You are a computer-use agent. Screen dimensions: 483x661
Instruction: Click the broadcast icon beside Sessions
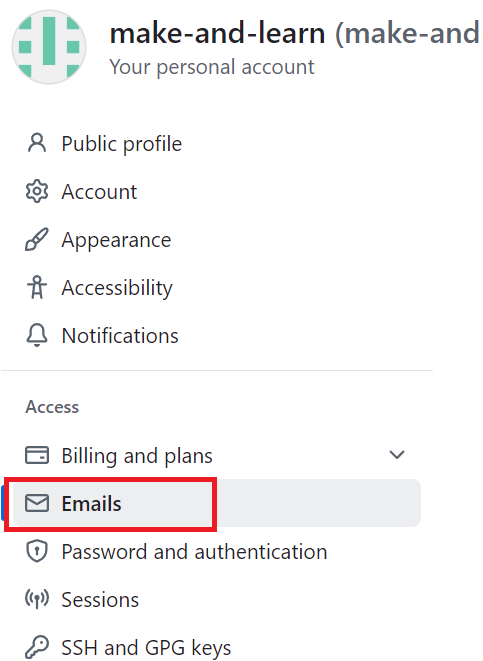tap(37, 599)
